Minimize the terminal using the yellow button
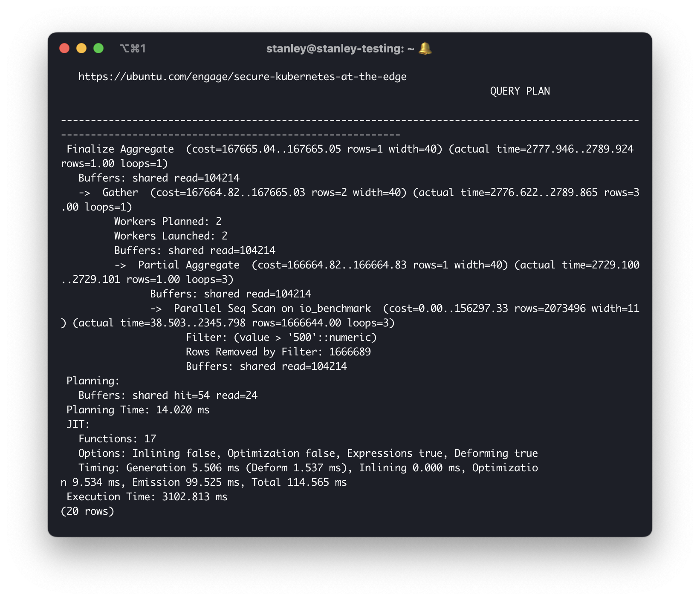 pyautogui.click(x=81, y=49)
